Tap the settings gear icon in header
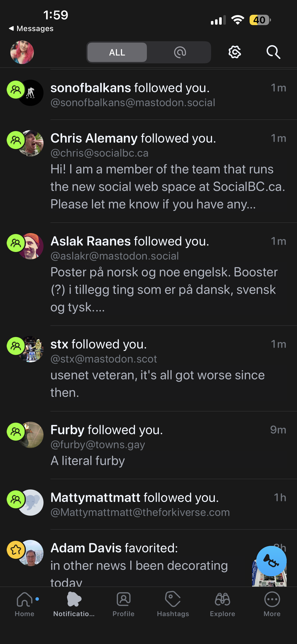Image resolution: width=297 pixels, height=644 pixels. pos(235,52)
